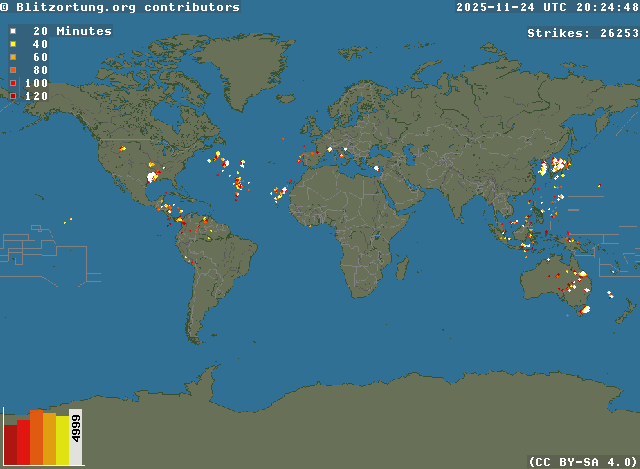640x469 pixels.
Task: Click the white histogram bar labeled 4999
Action: pos(76,438)
